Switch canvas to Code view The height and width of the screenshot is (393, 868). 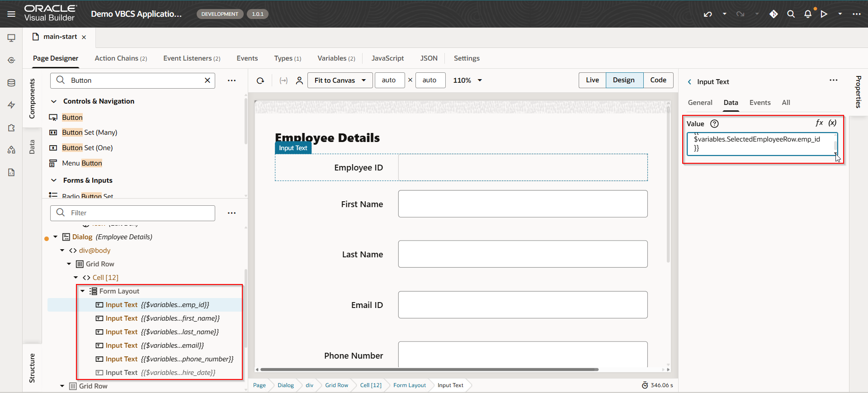coord(658,80)
